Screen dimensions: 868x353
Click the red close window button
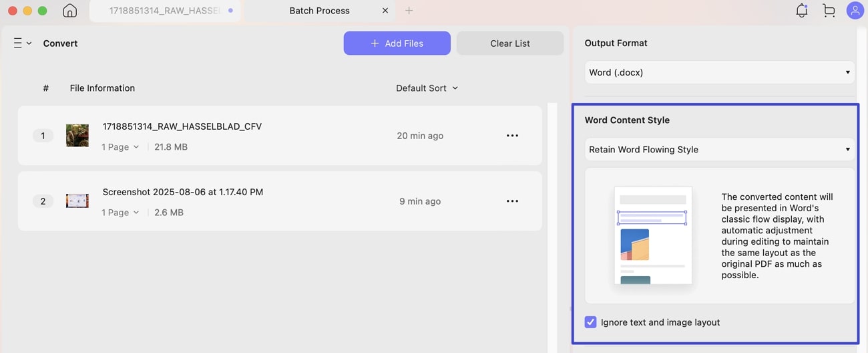click(x=11, y=11)
